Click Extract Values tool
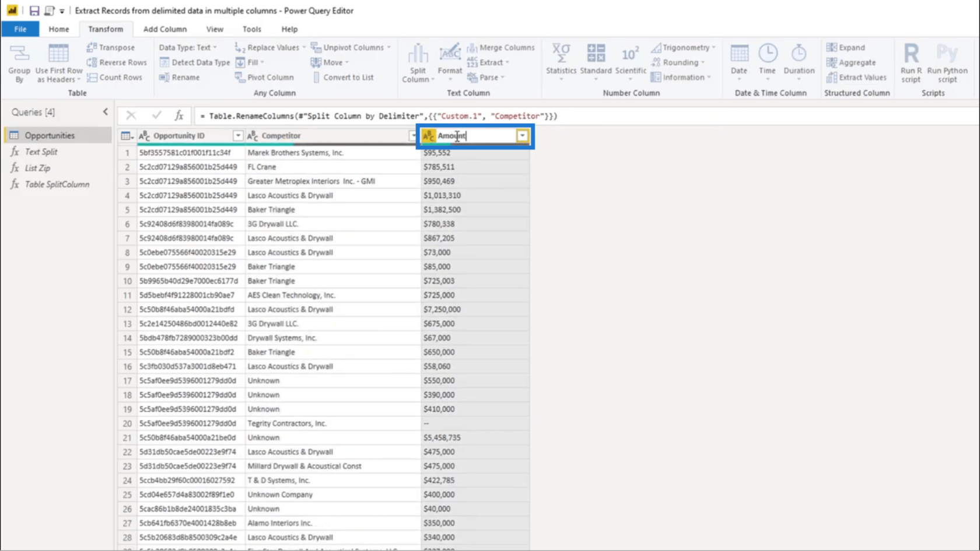The image size is (980, 551). (856, 77)
